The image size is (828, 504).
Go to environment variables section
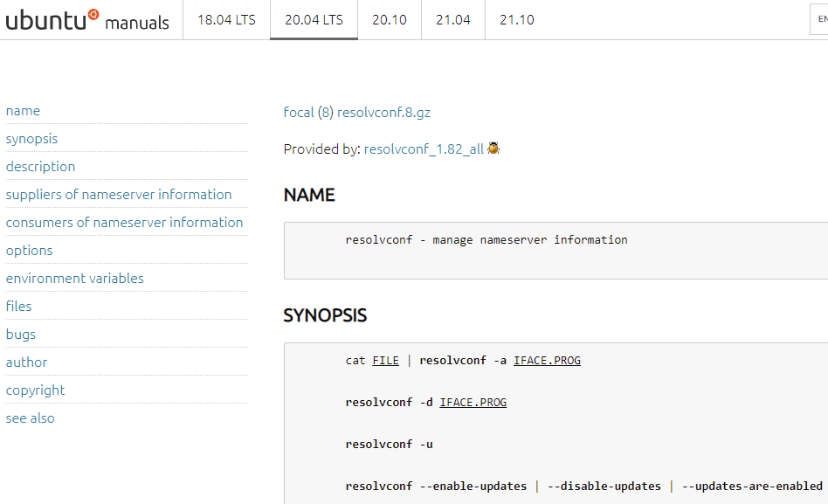point(75,279)
